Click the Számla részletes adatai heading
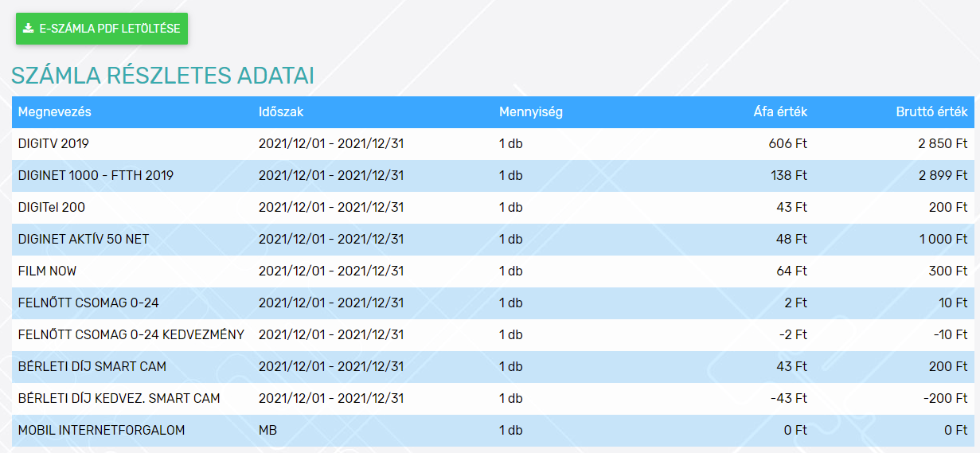Viewport: 980px width, 453px height. tap(162, 76)
